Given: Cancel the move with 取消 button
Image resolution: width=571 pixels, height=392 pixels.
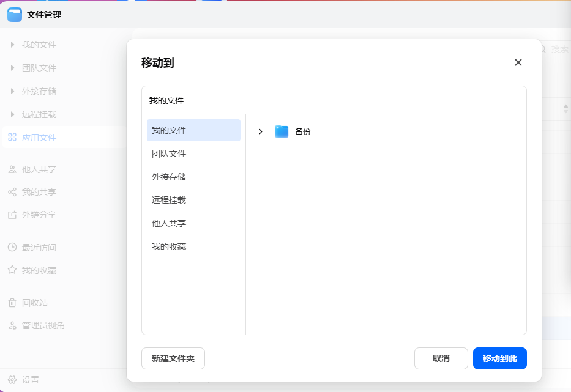Looking at the screenshot, I should (x=441, y=358).
